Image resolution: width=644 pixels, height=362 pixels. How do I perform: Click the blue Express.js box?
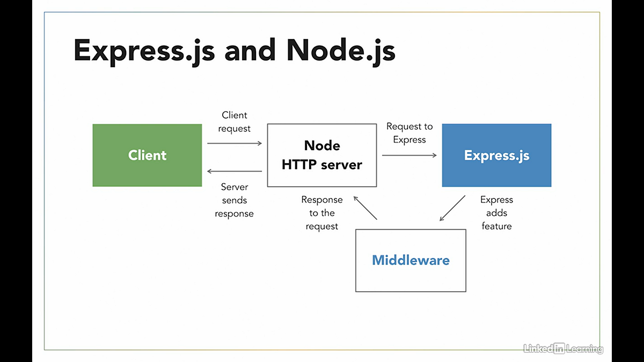click(x=496, y=156)
